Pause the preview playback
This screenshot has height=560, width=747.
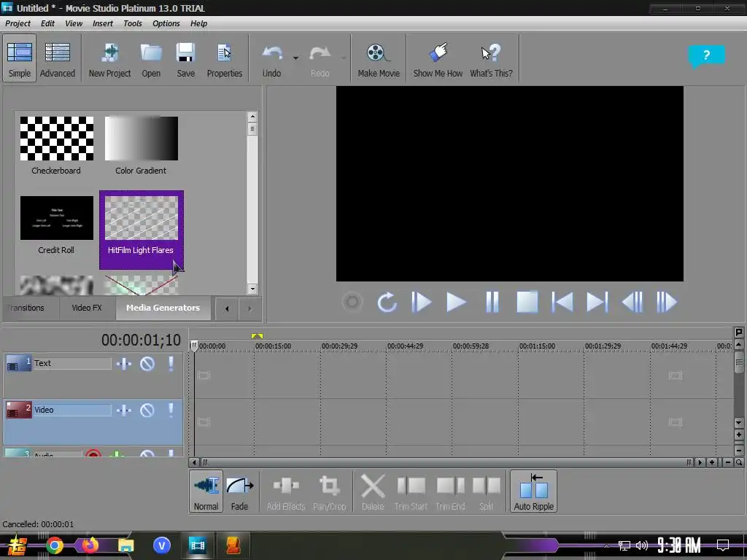click(x=492, y=302)
